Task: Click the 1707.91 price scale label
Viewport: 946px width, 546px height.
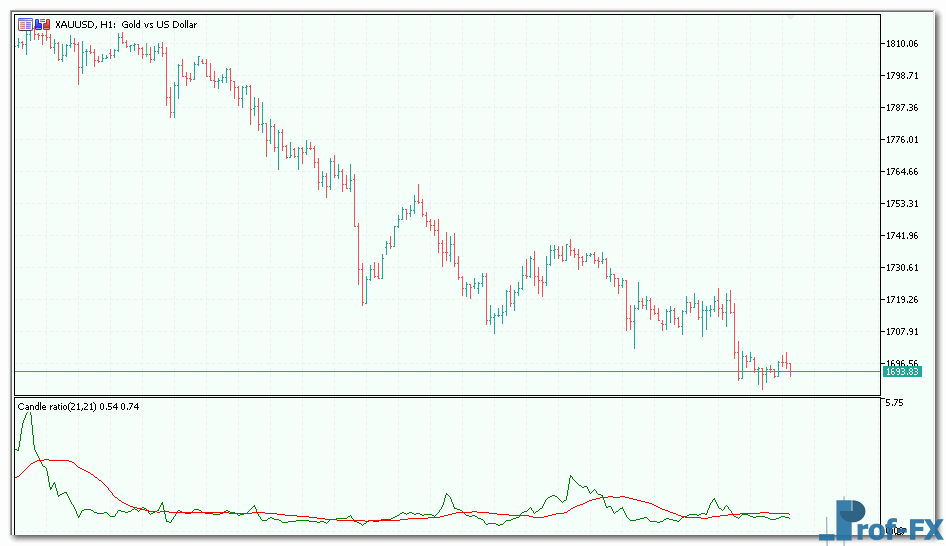Action: (901, 332)
